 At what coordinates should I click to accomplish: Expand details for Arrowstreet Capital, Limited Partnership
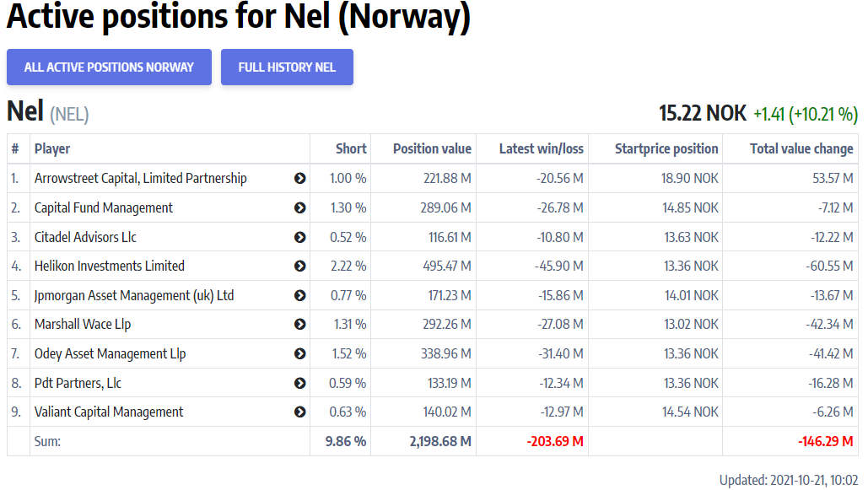(x=301, y=178)
